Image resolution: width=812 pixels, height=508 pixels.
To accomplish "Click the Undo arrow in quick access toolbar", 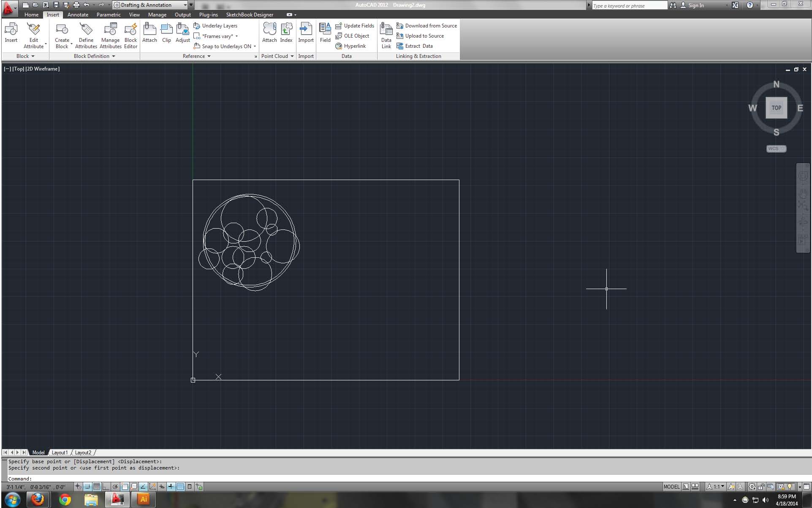I will point(87,5).
